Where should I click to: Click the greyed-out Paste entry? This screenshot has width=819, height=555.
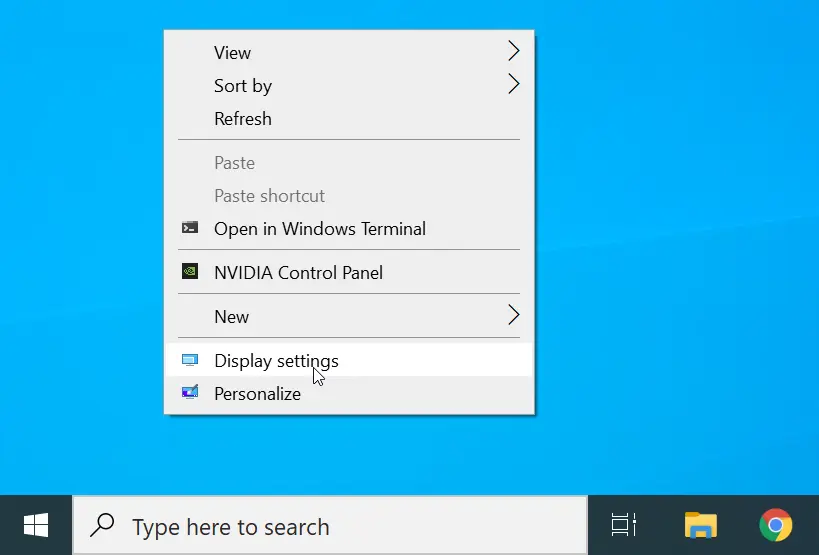[234, 162]
